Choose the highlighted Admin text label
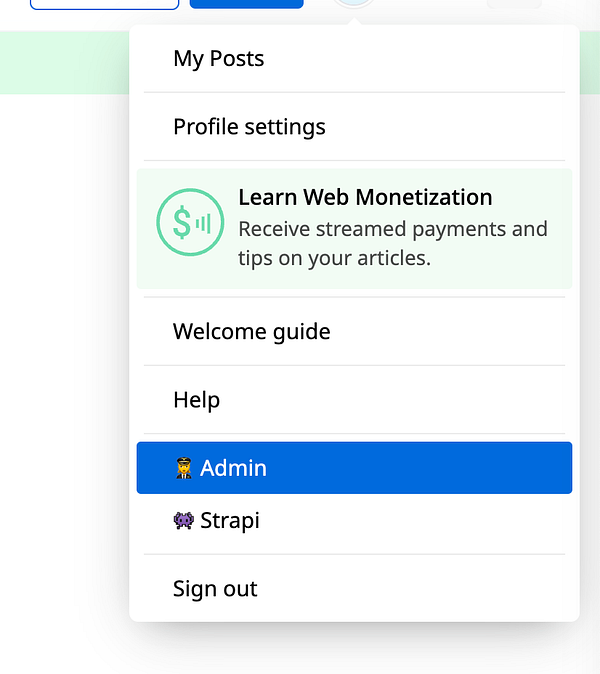 tap(233, 468)
